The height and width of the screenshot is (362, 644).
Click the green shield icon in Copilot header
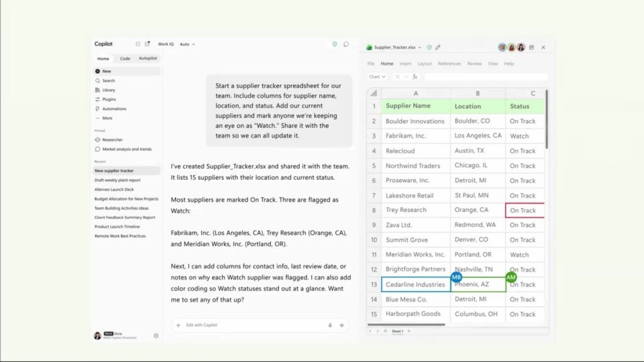tap(335, 44)
